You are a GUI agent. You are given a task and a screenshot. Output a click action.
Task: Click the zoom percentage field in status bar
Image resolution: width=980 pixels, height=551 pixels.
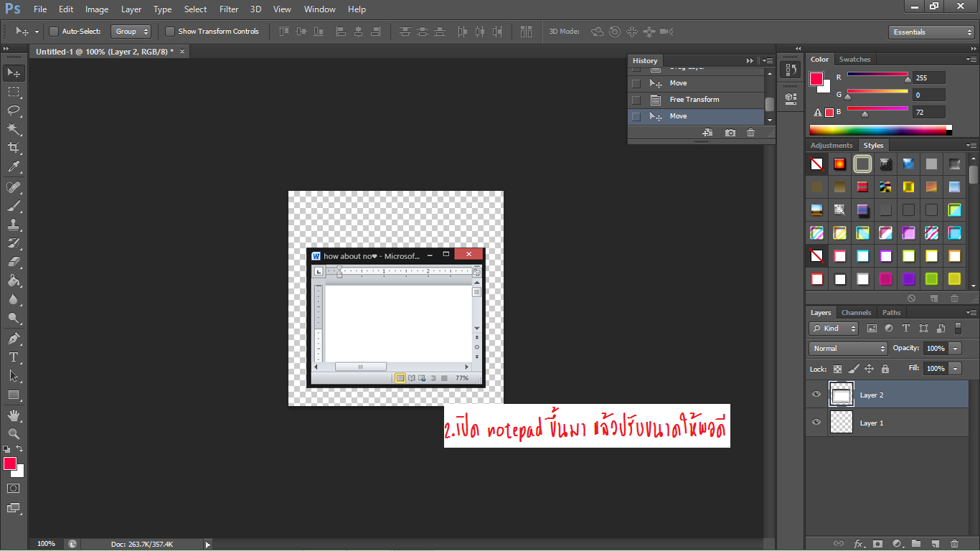pos(46,544)
